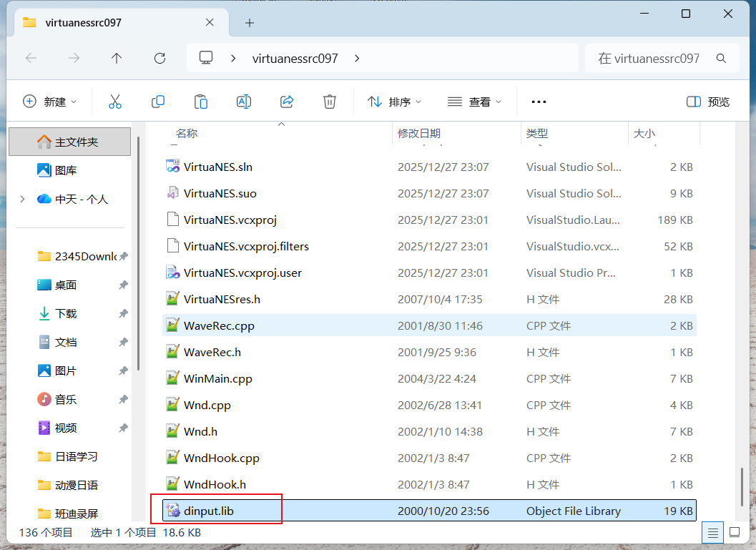Viewport: 756px width, 550px height.
Task: Go up one folder level
Action: pos(116,59)
